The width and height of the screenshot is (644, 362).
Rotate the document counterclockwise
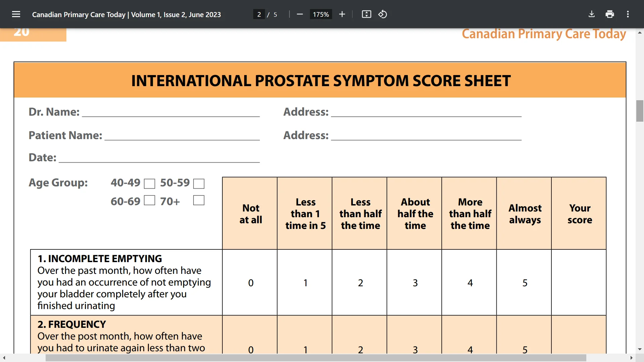[383, 14]
